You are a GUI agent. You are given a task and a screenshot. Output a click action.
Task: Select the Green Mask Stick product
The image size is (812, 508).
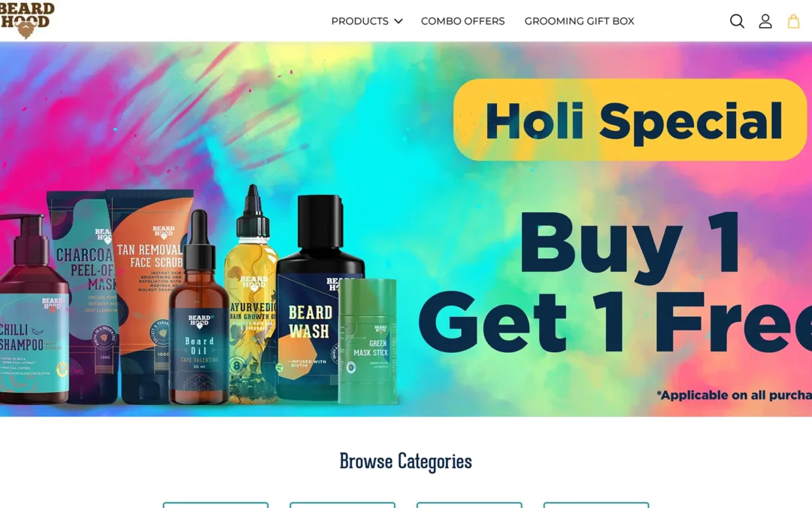(368, 342)
